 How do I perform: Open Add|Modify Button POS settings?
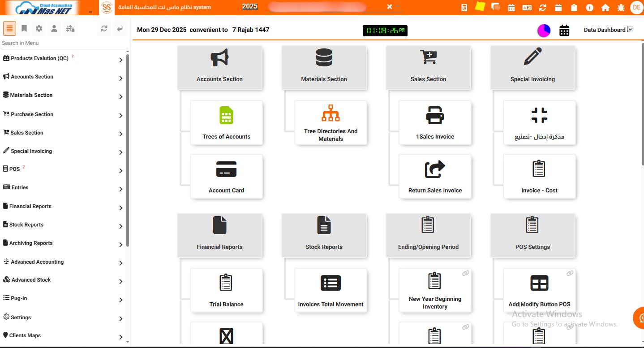(x=539, y=290)
